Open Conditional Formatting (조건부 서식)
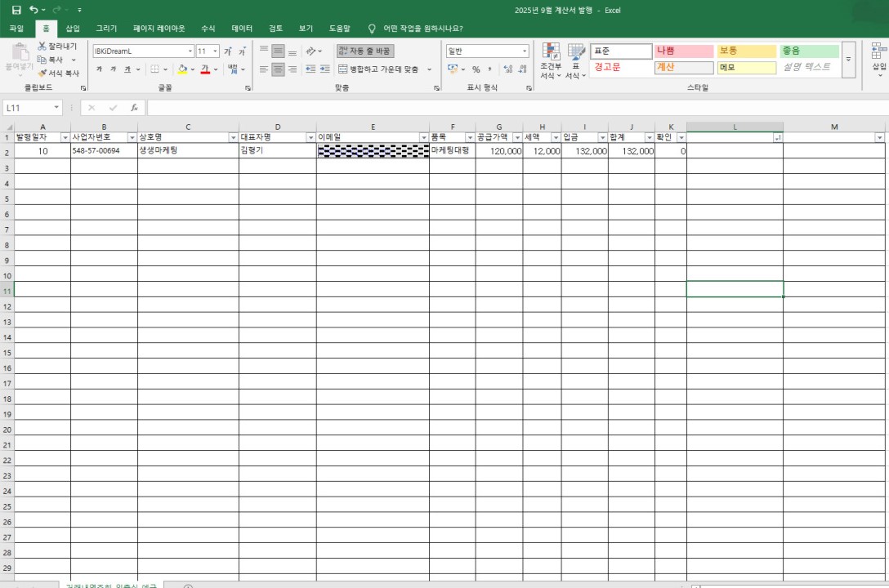Image resolution: width=889 pixels, height=588 pixels. (551, 61)
